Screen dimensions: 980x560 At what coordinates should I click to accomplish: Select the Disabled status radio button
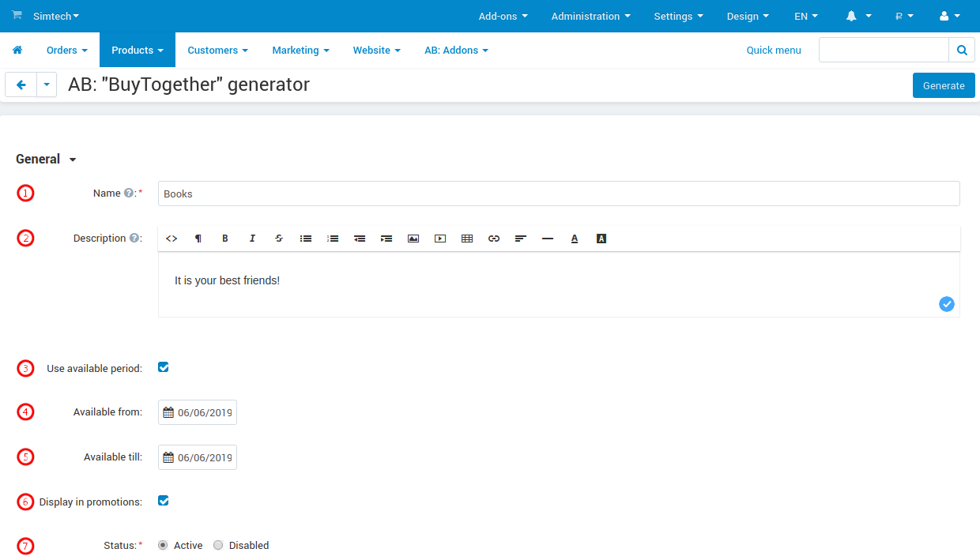pyautogui.click(x=218, y=545)
